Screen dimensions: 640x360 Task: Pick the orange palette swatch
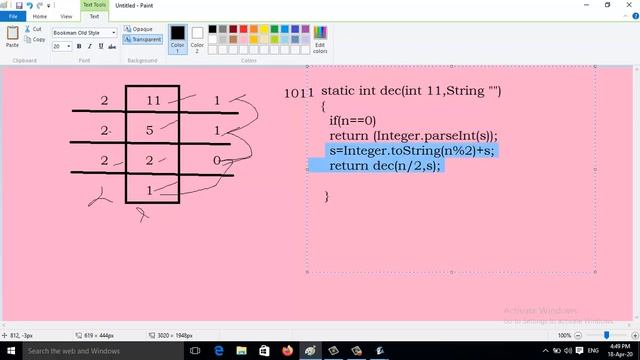coord(253,29)
